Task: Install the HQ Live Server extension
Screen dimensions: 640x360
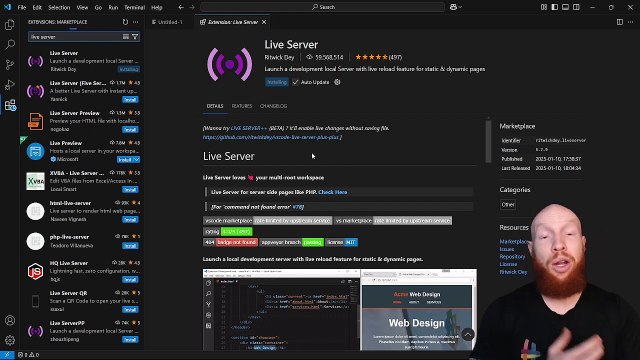Action: [x=130, y=280]
